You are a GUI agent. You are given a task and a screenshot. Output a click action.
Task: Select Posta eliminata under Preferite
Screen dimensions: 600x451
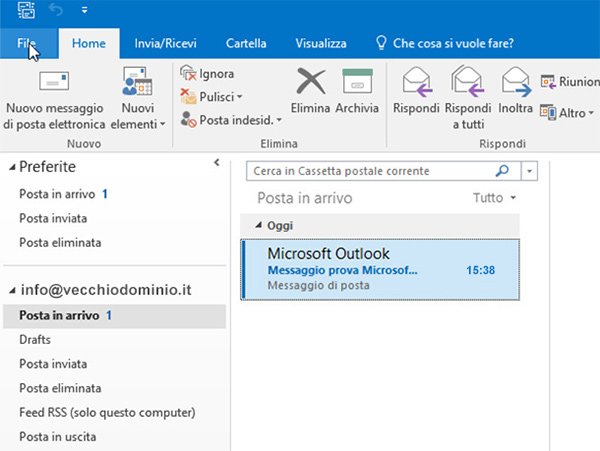point(60,242)
